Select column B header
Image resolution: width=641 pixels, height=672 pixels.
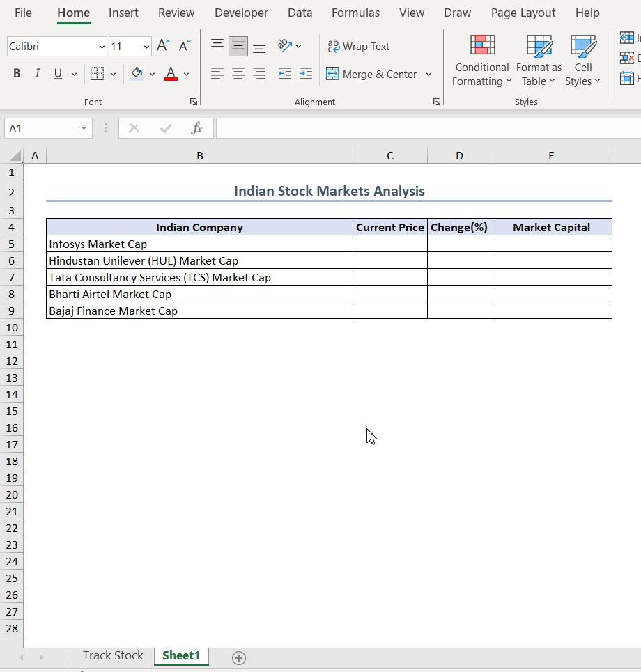tap(200, 155)
